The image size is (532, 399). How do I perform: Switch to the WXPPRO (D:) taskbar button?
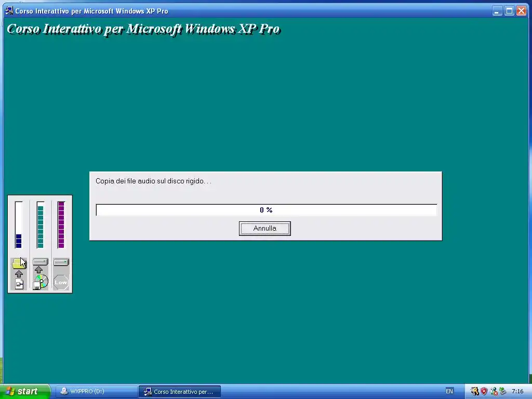coord(96,392)
